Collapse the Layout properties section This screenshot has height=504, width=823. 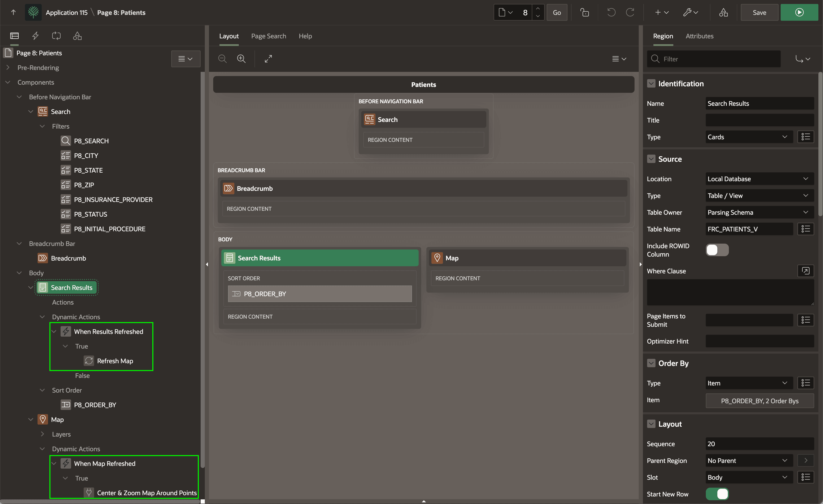(651, 424)
